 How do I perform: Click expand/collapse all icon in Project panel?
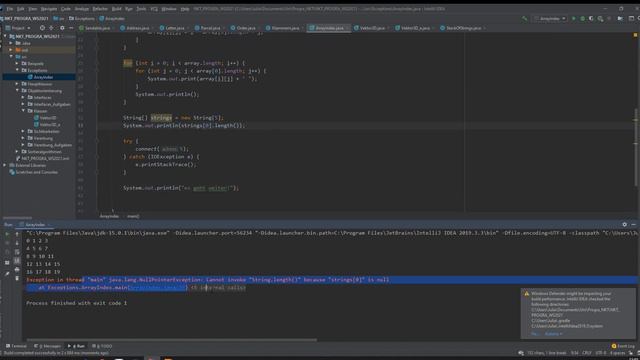click(x=51, y=28)
